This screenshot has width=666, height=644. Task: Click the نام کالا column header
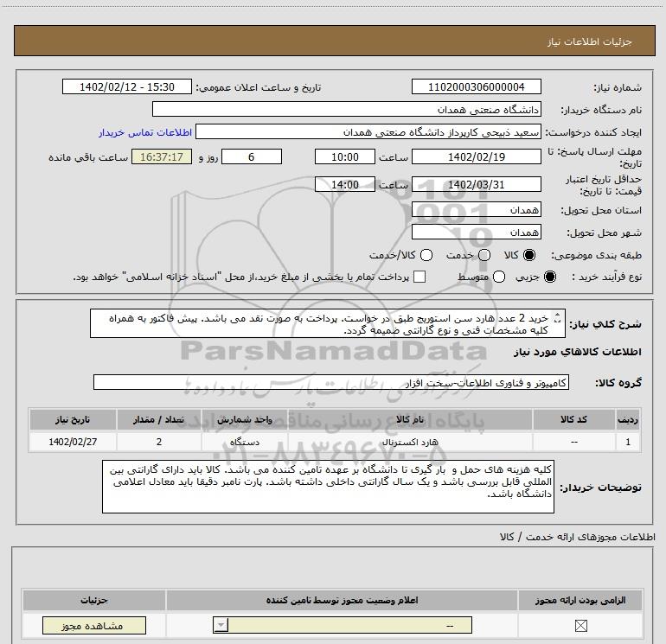pos(410,419)
